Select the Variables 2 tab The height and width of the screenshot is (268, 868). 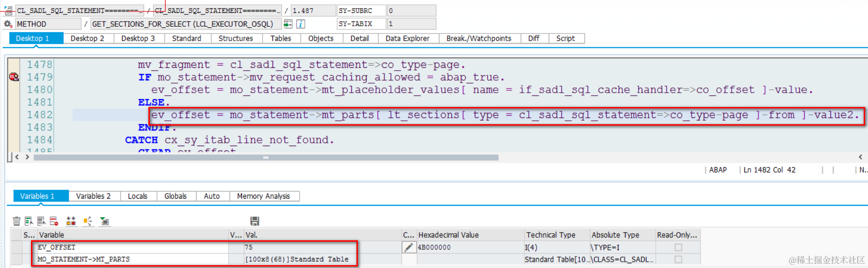(x=94, y=196)
